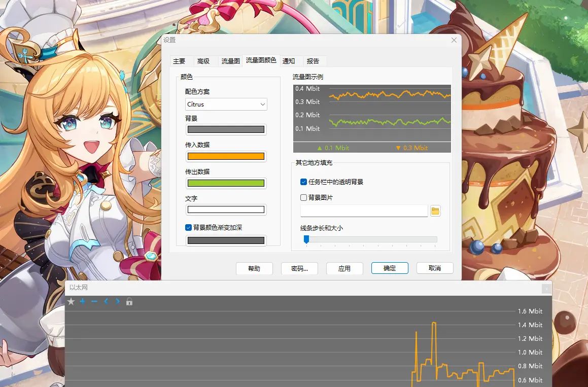
Task: Click the 流量图示例 preview graph
Action: [372, 119]
